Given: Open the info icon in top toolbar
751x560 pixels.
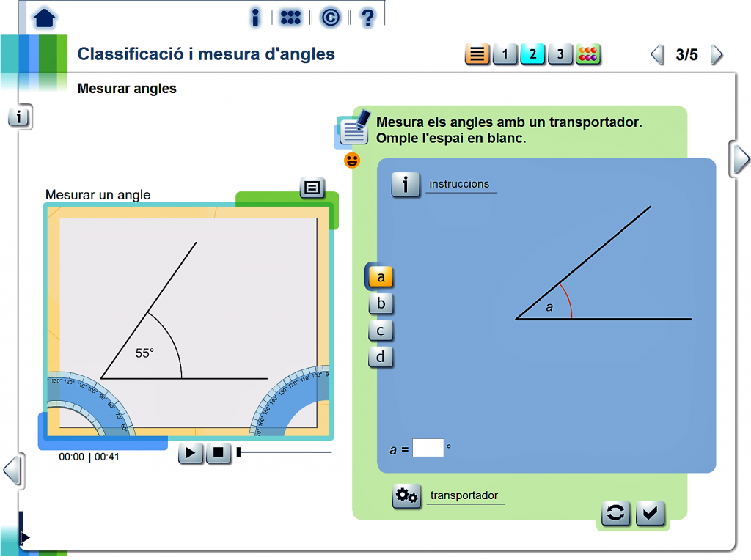Looking at the screenshot, I should coord(255,18).
